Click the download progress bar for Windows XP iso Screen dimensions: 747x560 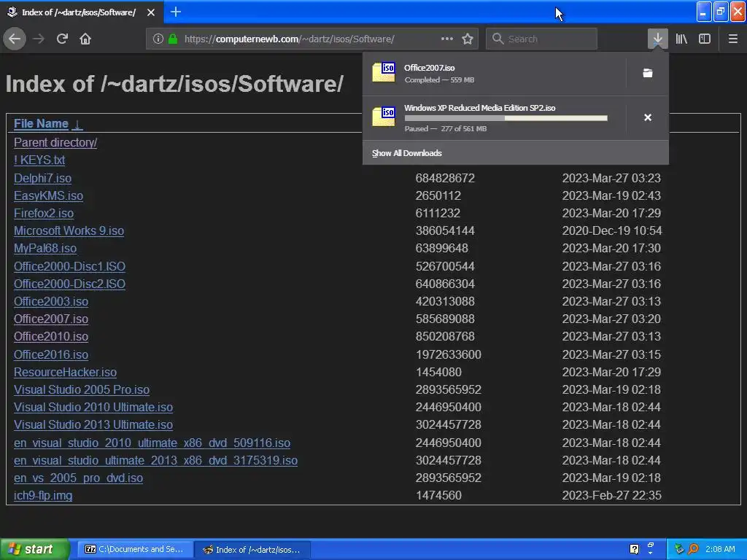coord(506,118)
